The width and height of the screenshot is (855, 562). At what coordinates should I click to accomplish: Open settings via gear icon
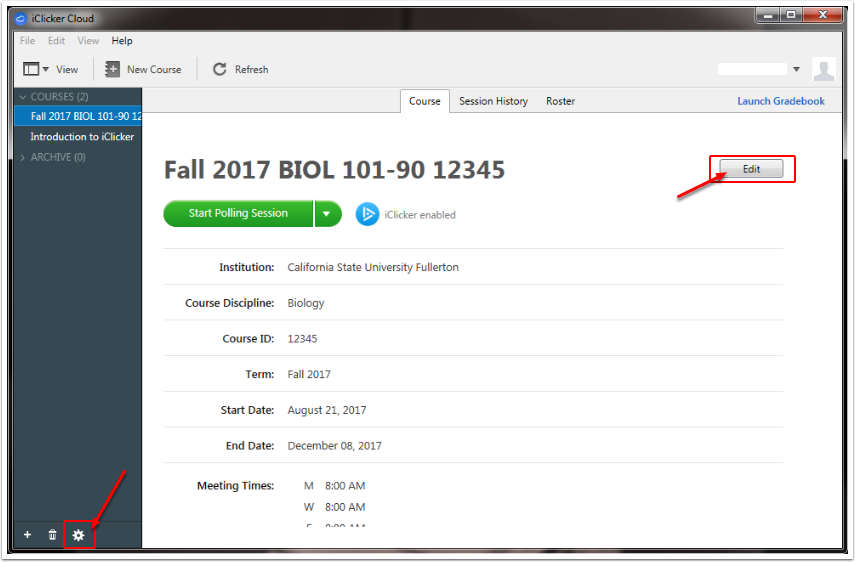pos(79,535)
